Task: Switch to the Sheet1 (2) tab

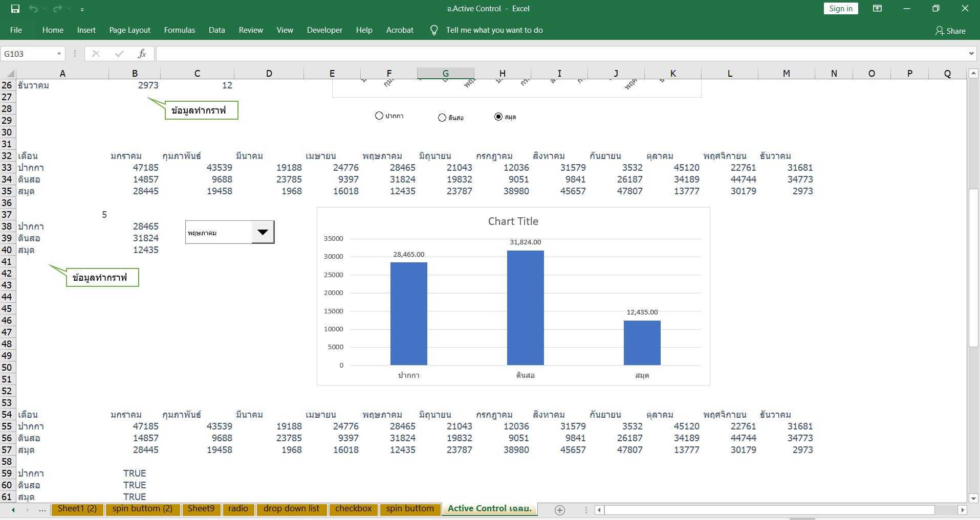Action: coord(77,509)
